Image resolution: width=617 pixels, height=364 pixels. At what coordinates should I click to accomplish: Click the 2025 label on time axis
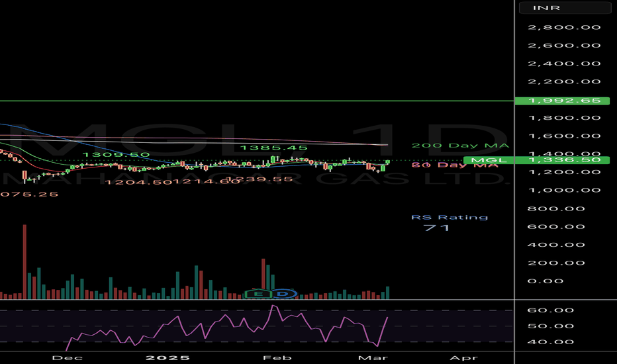click(167, 357)
